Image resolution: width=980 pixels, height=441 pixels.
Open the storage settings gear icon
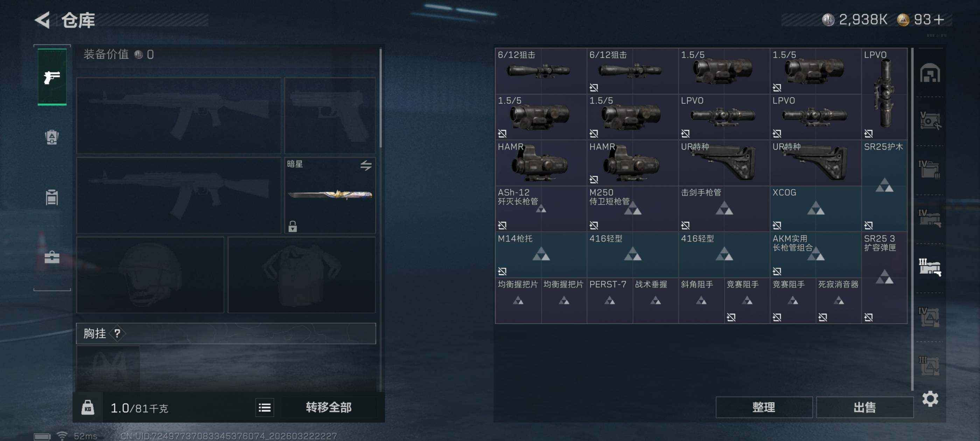point(930,399)
